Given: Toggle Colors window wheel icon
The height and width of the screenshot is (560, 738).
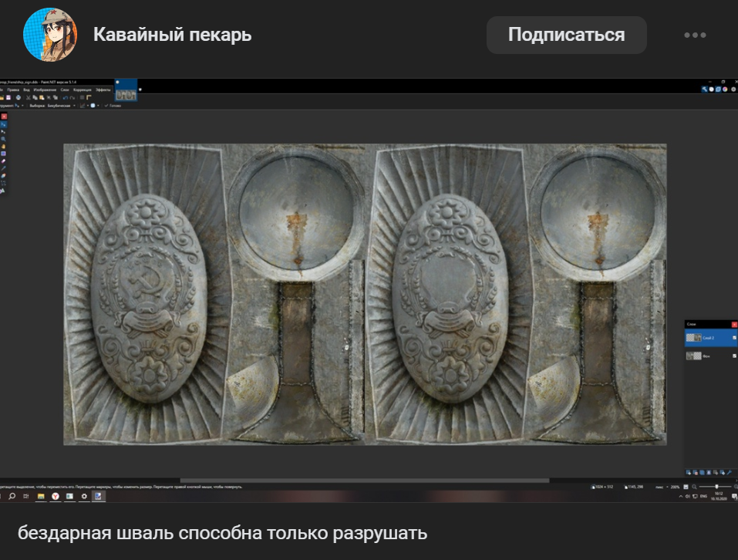Looking at the screenshot, I should point(726,89).
